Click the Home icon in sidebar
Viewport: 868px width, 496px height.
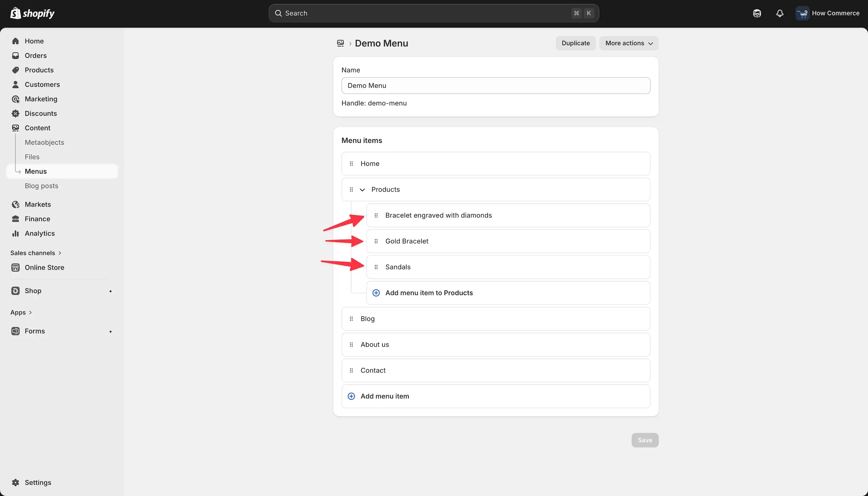click(x=15, y=41)
